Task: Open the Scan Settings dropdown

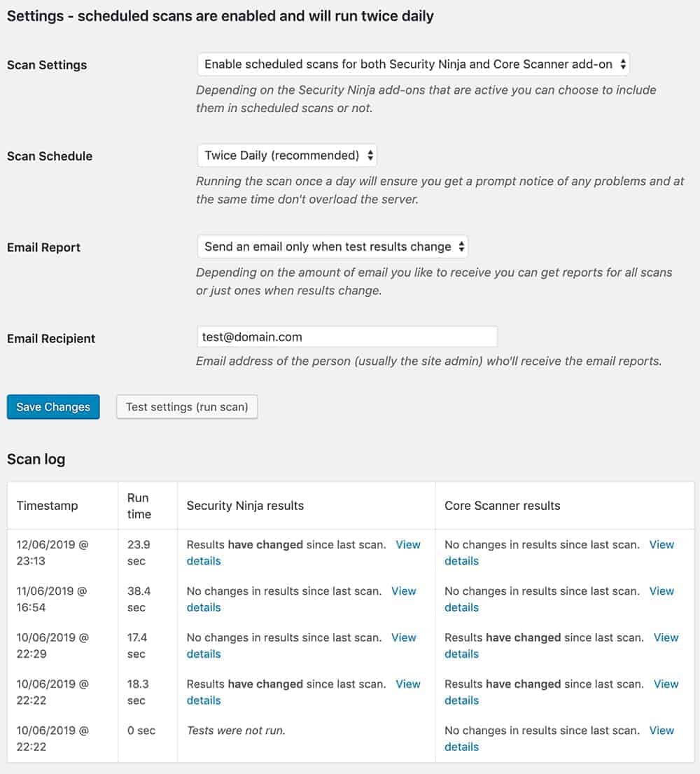Action: 413,64
